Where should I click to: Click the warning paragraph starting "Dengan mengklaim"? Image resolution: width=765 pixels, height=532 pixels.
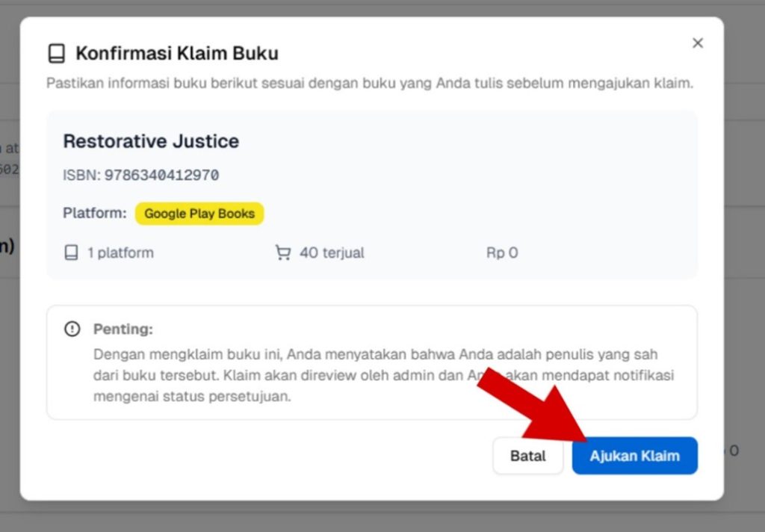376,375
